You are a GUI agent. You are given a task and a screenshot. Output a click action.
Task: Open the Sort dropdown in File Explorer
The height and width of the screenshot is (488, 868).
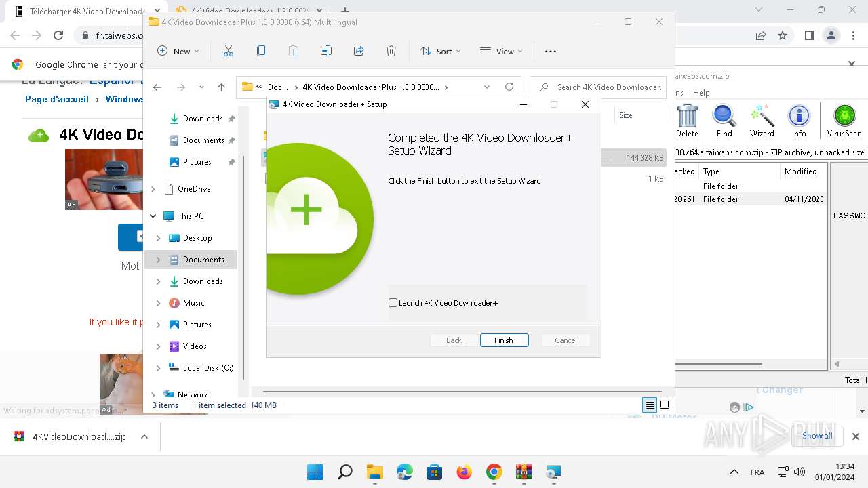pos(440,51)
